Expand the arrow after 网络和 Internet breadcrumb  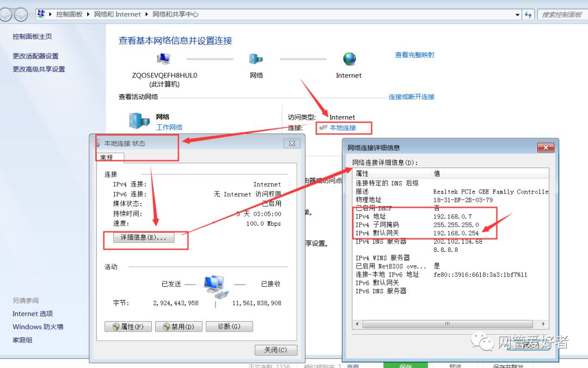146,14
